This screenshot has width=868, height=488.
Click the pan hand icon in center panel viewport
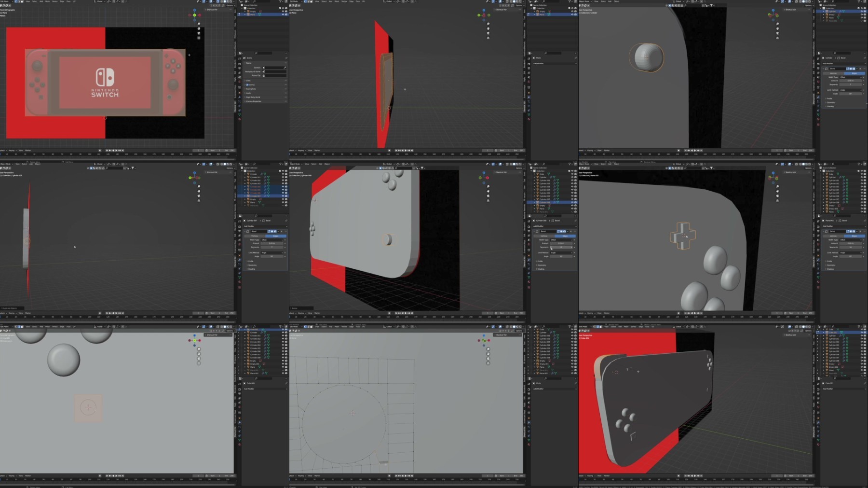tap(488, 190)
